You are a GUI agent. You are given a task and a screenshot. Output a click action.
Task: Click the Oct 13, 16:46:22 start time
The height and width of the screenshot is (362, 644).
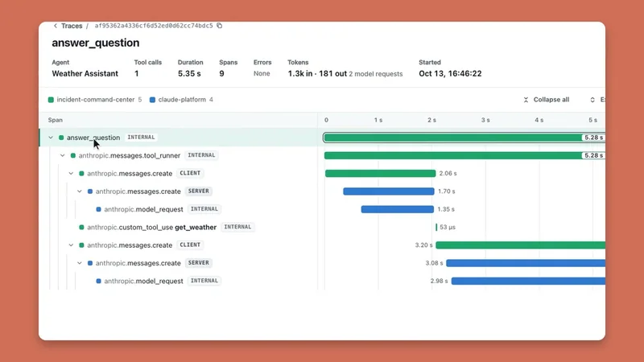450,73
